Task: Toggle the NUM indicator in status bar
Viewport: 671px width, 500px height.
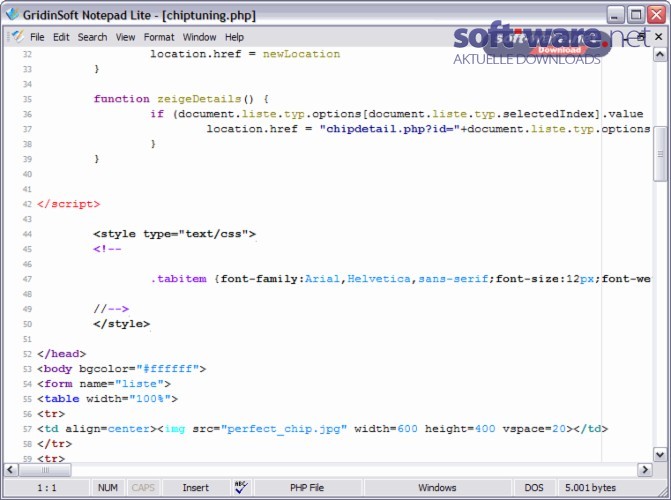Action: coord(107,488)
